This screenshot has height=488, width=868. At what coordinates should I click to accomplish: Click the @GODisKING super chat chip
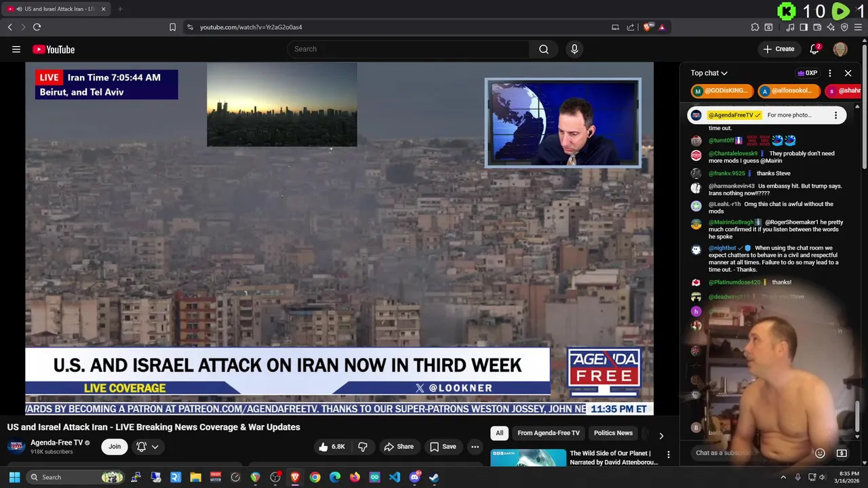721,91
